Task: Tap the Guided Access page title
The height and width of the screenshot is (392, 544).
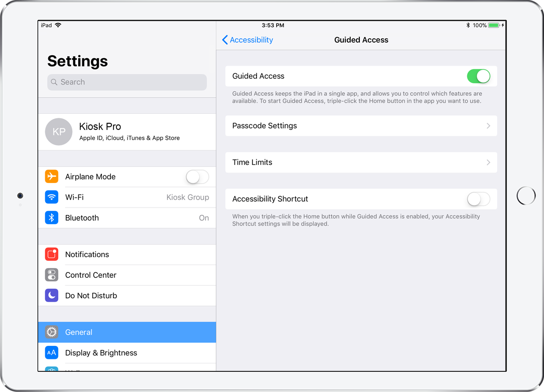Action: pyautogui.click(x=361, y=40)
